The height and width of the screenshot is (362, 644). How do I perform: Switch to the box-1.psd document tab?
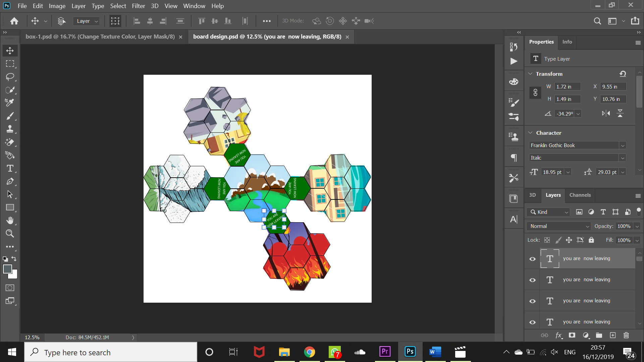click(x=100, y=37)
